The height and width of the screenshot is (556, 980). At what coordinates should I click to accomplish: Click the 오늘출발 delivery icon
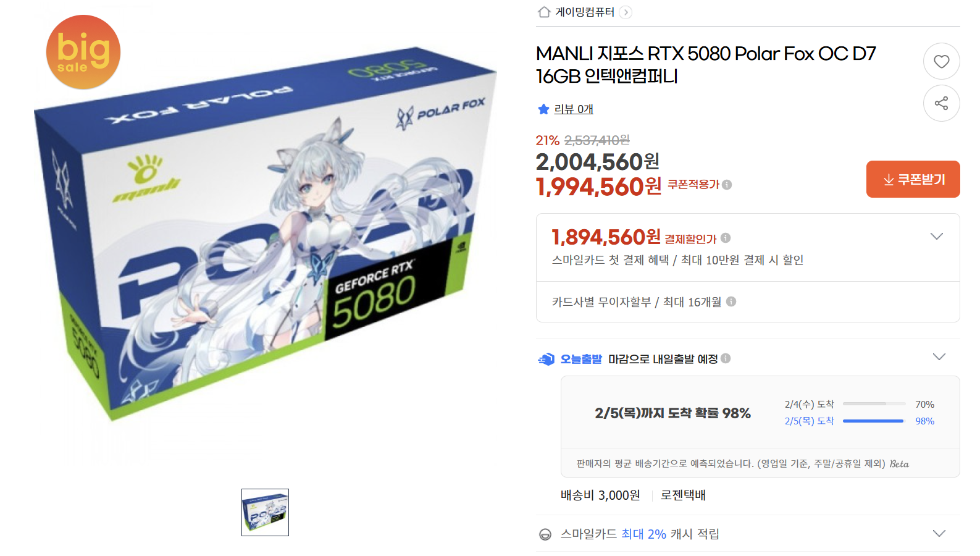point(547,359)
